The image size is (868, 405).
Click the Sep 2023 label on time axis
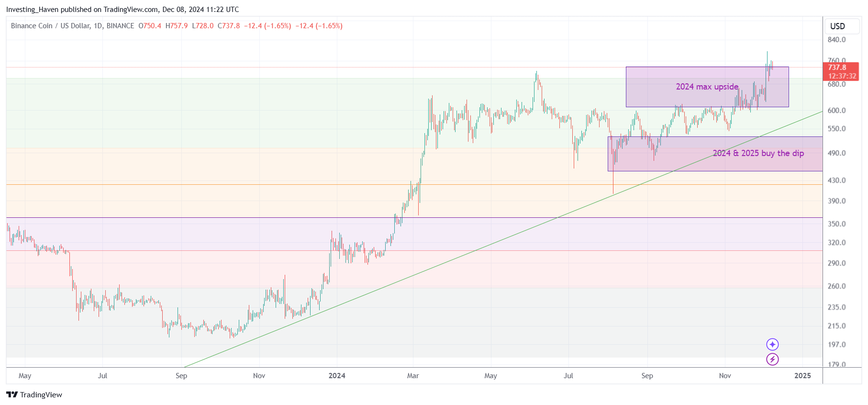(x=181, y=376)
